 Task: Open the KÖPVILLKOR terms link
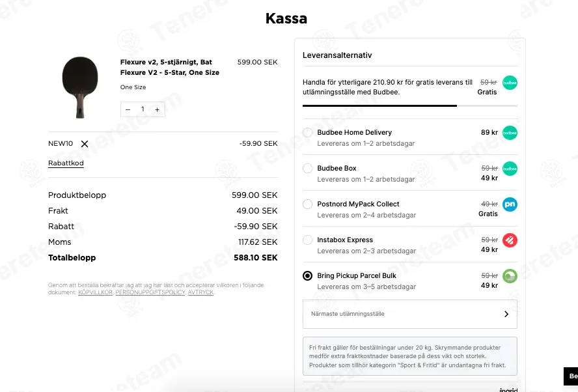(95, 292)
